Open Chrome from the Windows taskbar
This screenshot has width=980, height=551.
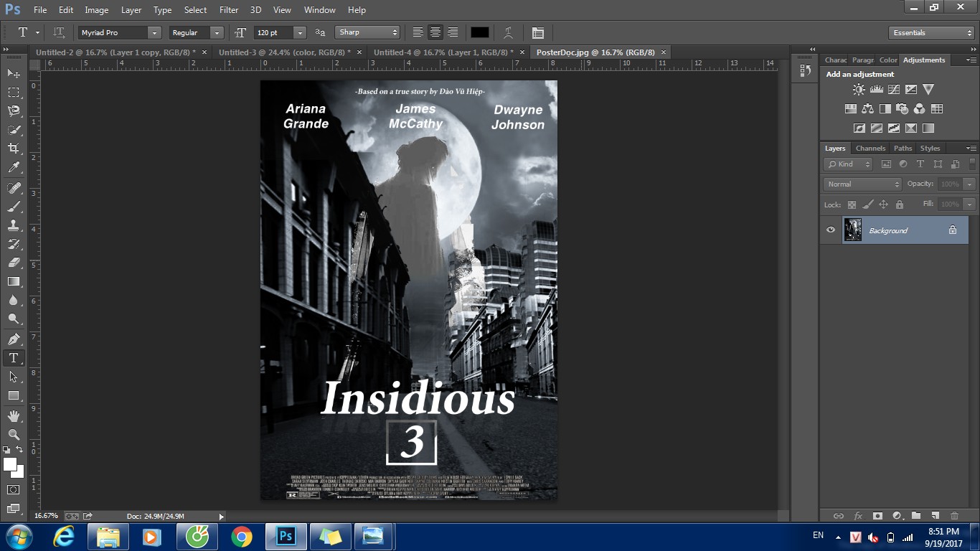click(x=242, y=537)
